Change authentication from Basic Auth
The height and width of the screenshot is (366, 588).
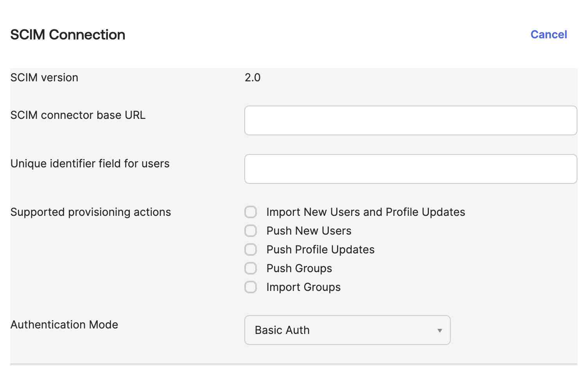(x=347, y=330)
